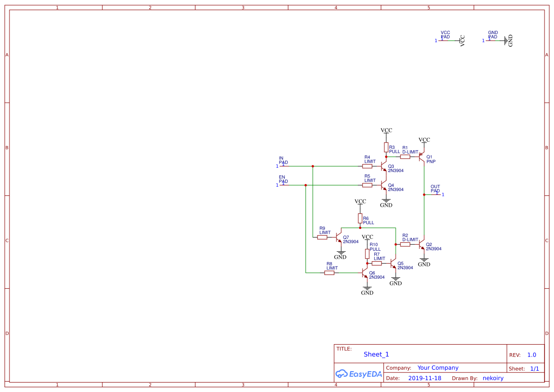Image resolution: width=554 pixels, height=392 pixels.
Task: Select the R9 LIMIT resistor symbol
Action: click(323, 236)
